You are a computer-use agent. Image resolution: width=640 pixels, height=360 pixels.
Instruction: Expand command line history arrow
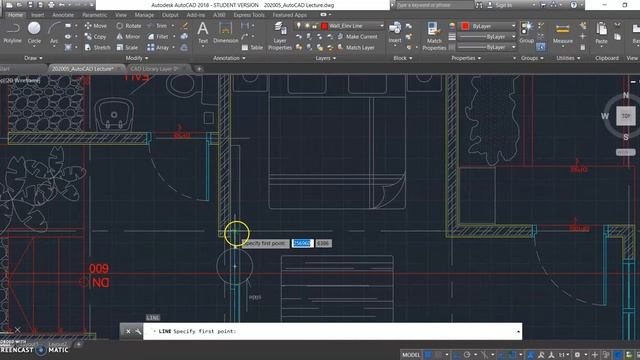[518, 331]
